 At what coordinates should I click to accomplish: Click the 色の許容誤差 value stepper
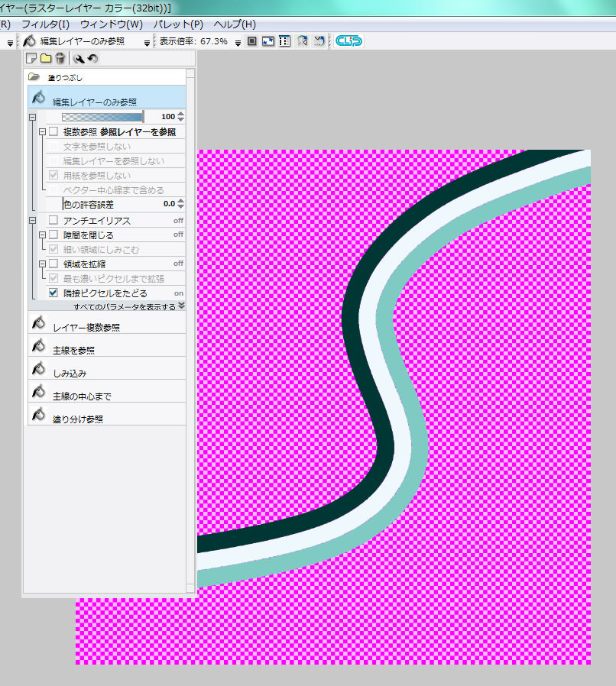(x=180, y=204)
